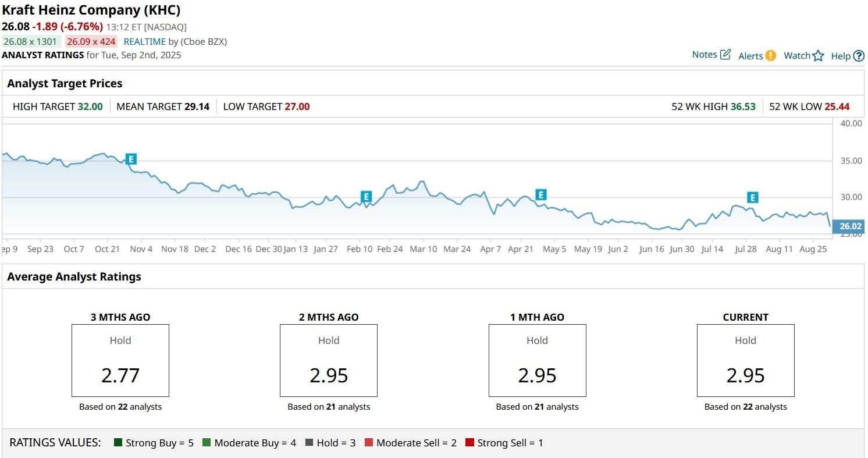The width and height of the screenshot is (868, 458).
Task: Click the price change -1.89 (-6.76%)
Action: click(67, 27)
